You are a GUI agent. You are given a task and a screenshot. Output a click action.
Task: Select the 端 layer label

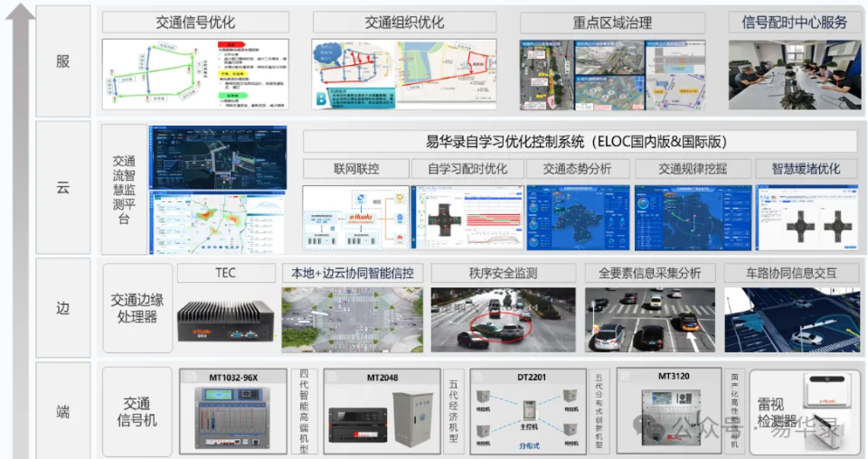[x=63, y=411]
